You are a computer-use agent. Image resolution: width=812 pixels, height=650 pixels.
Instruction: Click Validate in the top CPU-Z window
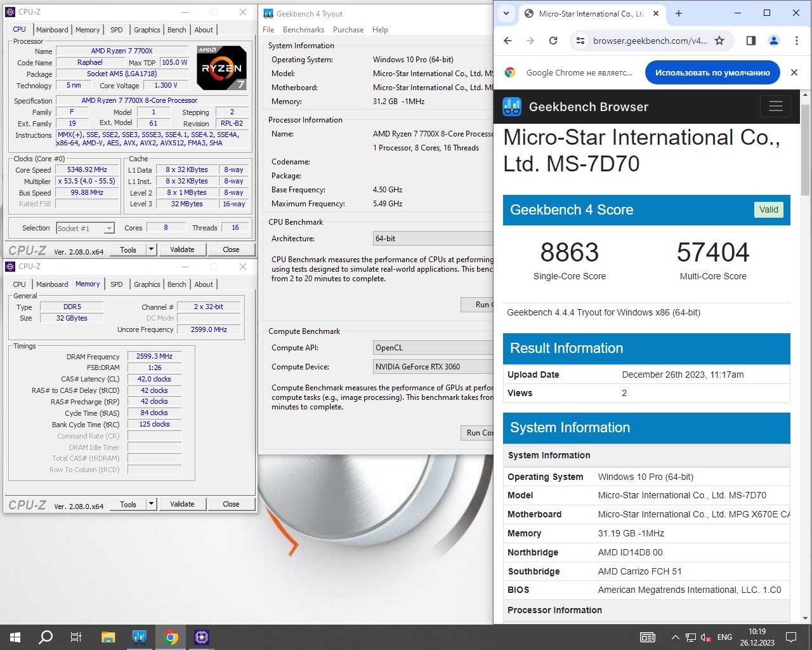pyautogui.click(x=182, y=249)
